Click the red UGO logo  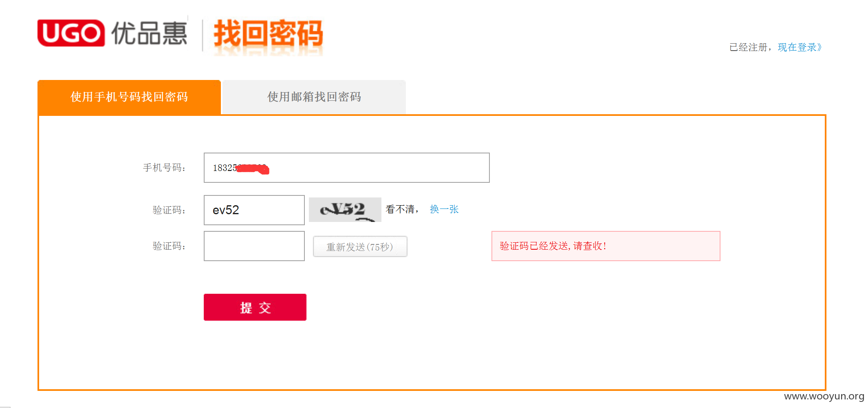coord(71,33)
